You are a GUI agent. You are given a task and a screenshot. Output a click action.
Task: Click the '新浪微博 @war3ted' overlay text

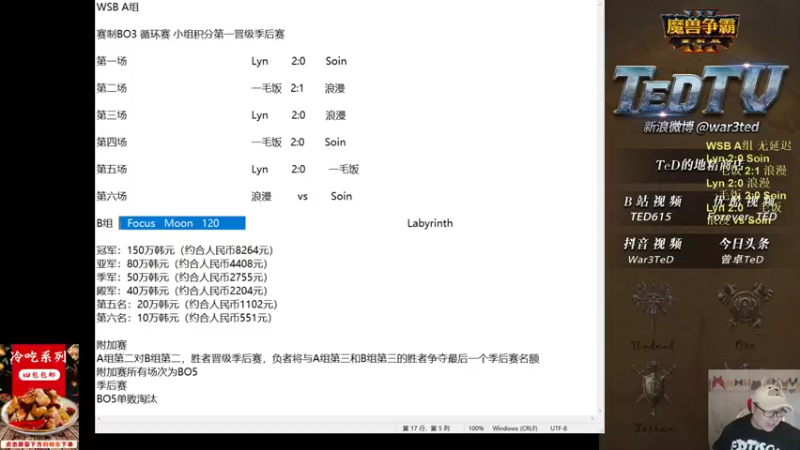701,127
